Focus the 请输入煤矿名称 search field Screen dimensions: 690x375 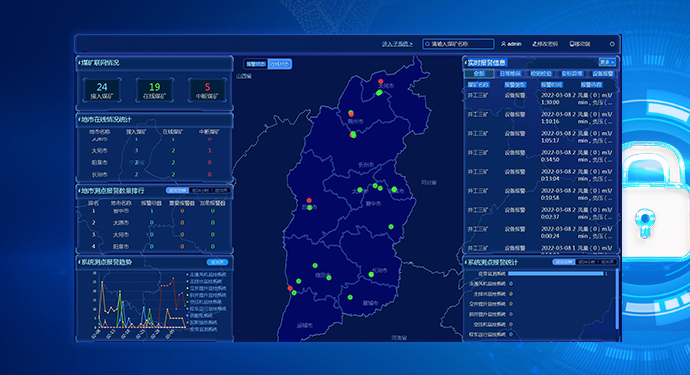[458, 44]
